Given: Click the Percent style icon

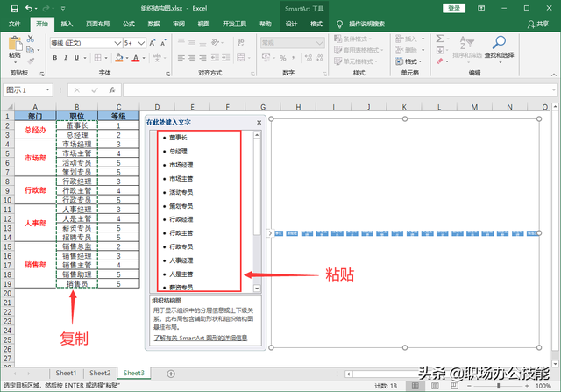Looking at the screenshot, I should pyautogui.click(x=283, y=58).
